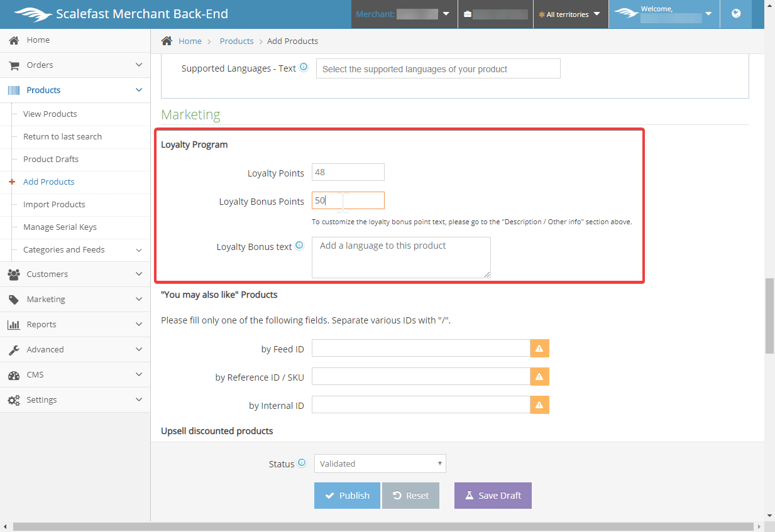Viewport: 775px width, 532px height.
Task: Click the info icon beside Status label
Action: [302, 463]
